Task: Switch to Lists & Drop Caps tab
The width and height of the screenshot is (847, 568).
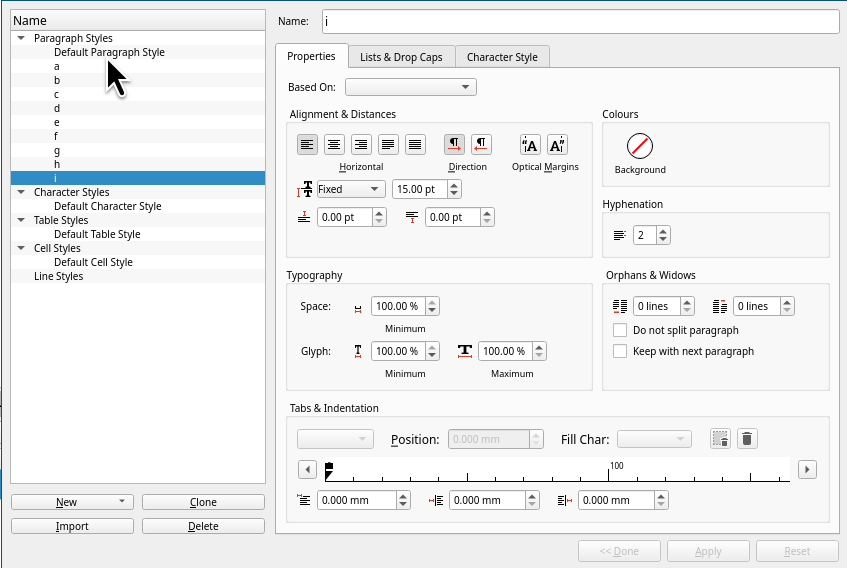Action: pos(401,57)
